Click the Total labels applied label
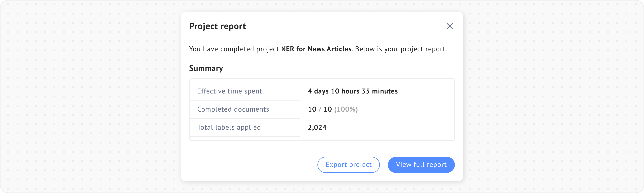This screenshot has height=193, width=644. [229, 128]
